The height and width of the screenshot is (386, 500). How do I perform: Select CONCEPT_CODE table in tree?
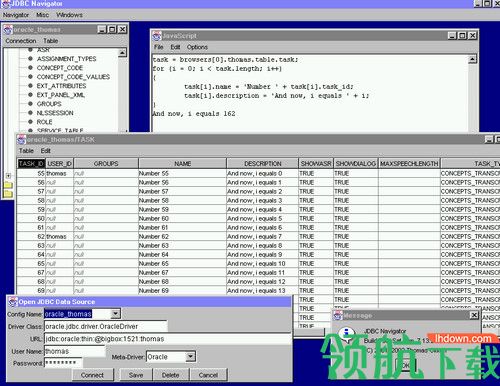click(x=60, y=68)
